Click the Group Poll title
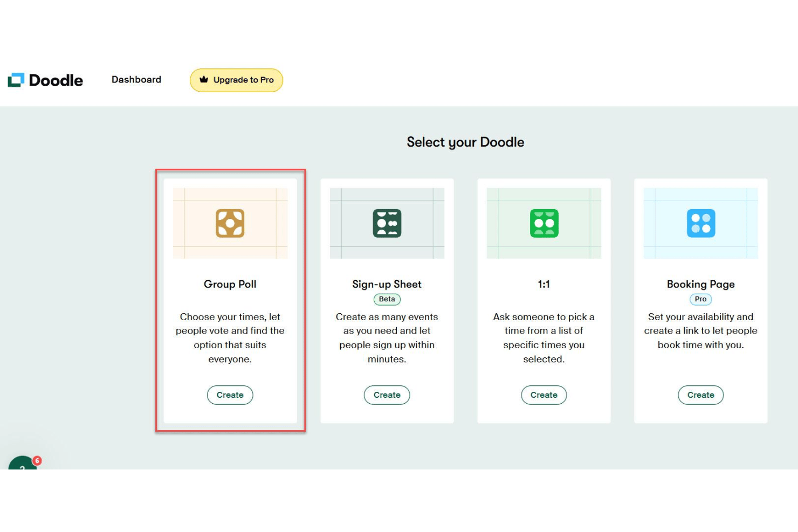 (x=230, y=284)
